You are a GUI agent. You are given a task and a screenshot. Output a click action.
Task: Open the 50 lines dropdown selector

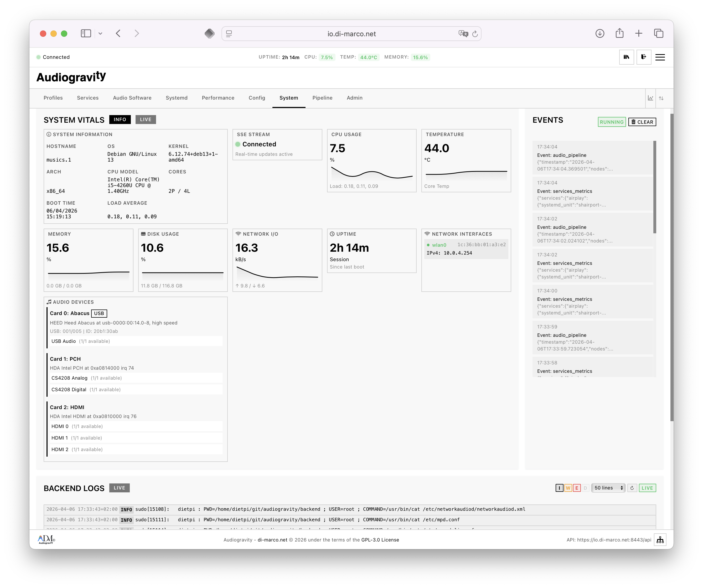(608, 488)
